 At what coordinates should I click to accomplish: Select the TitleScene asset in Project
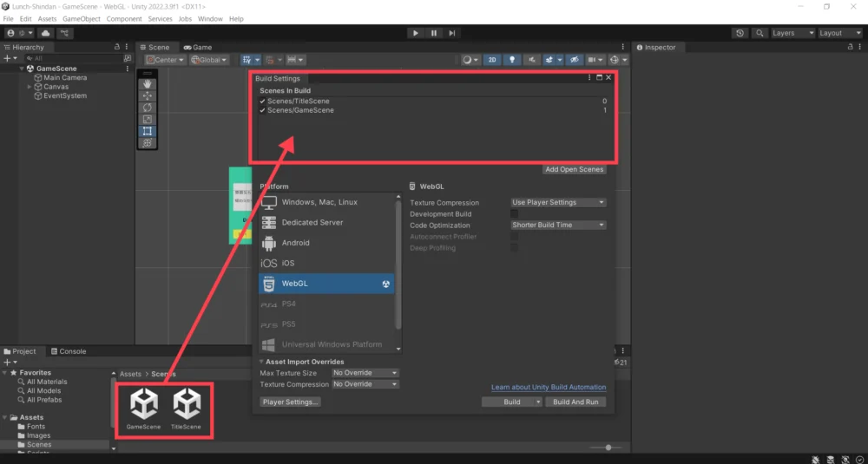click(186, 409)
